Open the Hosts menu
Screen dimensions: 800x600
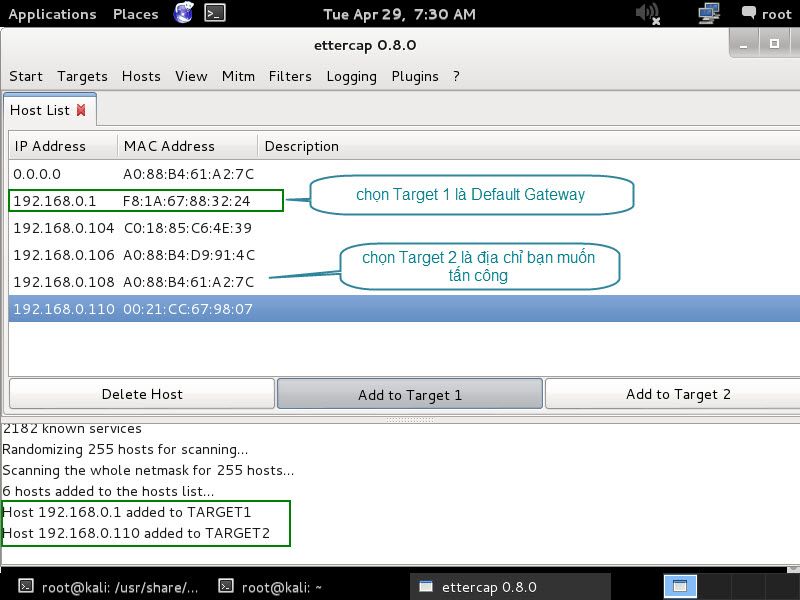pos(141,77)
